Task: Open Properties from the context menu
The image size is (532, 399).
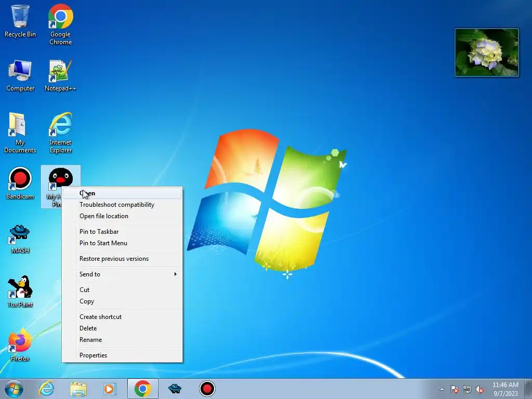Action: [x=123, y=355]
